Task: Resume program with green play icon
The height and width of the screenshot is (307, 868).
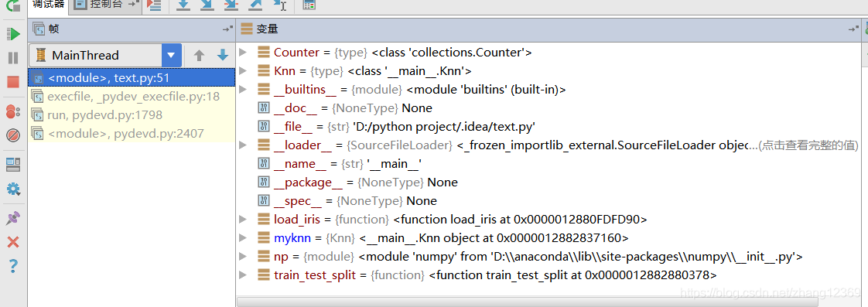Action: click(12, 34)
